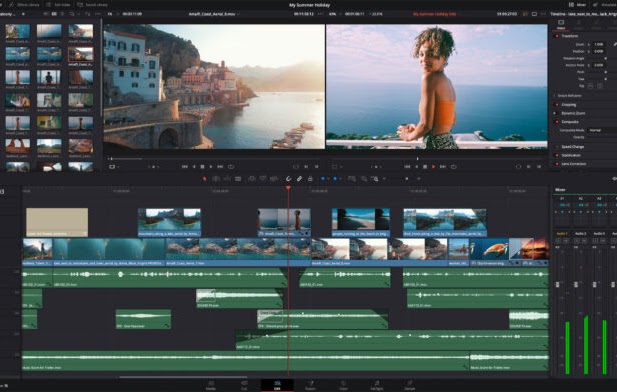Click the Full Extent Zoom icon

pyautogui.click(x=352, y=179)
